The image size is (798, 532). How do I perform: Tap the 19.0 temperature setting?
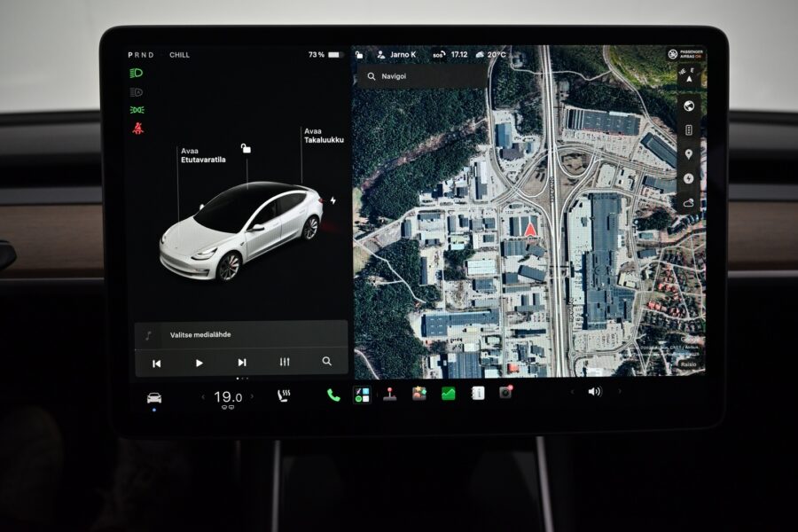228,397
